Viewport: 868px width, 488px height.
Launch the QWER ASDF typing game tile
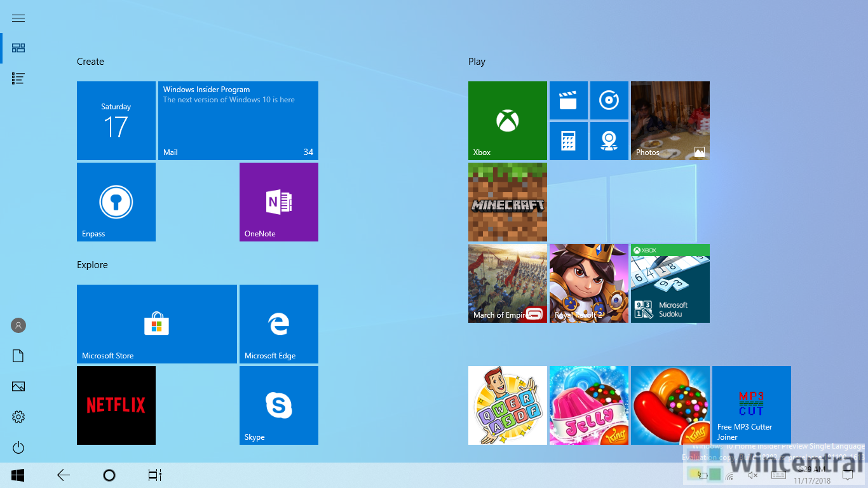point(508,405)
